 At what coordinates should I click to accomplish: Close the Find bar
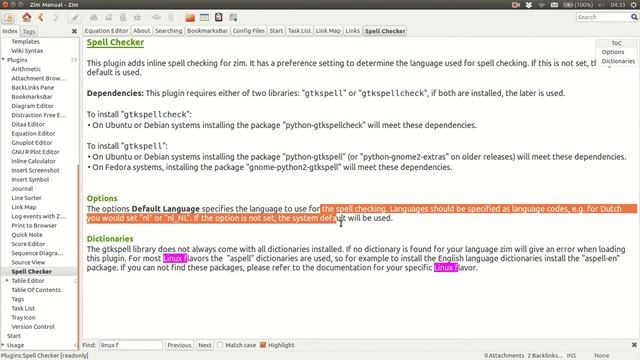point(634,345)
